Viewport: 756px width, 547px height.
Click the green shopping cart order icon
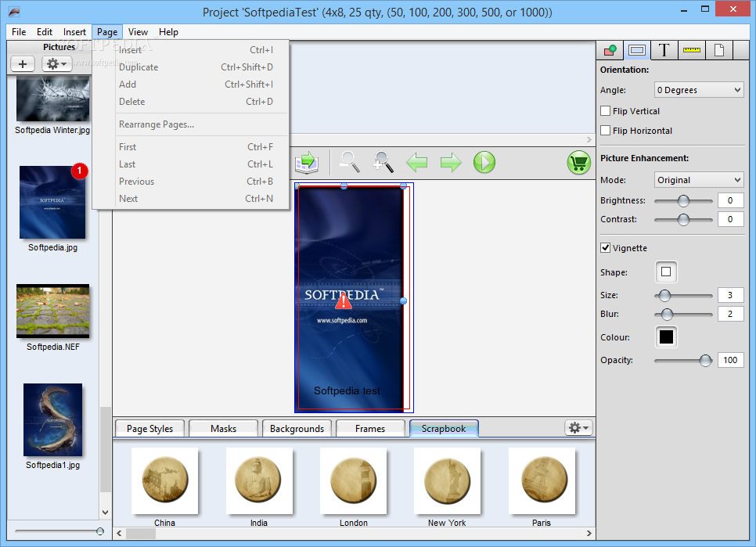coord(578,163)
